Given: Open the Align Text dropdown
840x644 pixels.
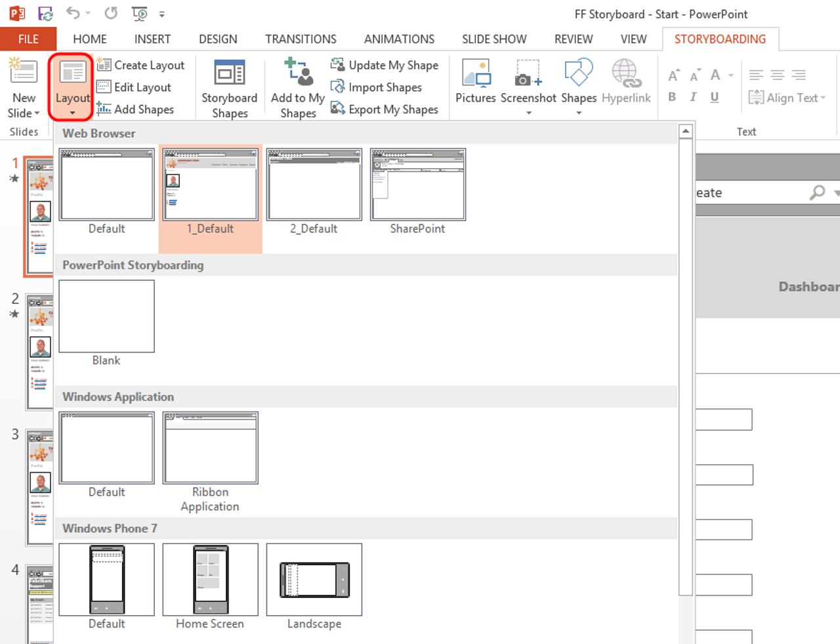Looking at the screenshot, I should [x=787, y=98].
